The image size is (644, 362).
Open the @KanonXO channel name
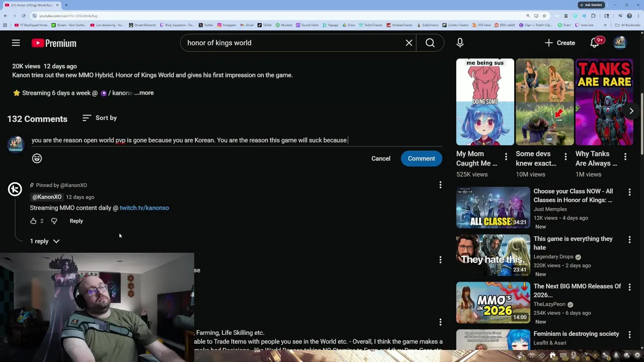pyautogui.click(x=47, y=197)
